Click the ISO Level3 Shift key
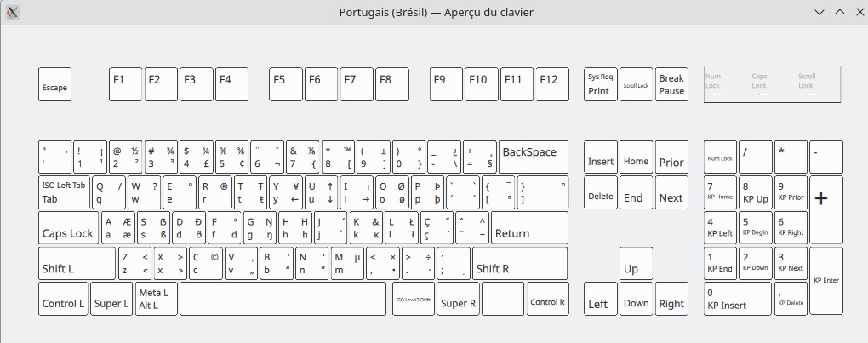The height and width of the screenshot is (343, 868). coord(414,299)
